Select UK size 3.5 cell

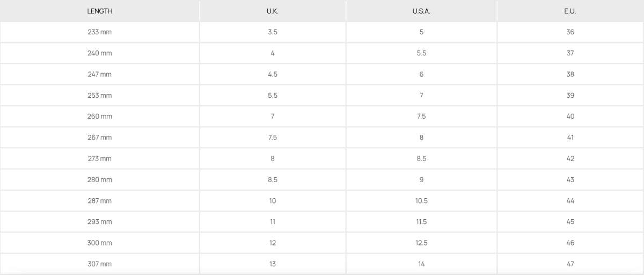273,32
